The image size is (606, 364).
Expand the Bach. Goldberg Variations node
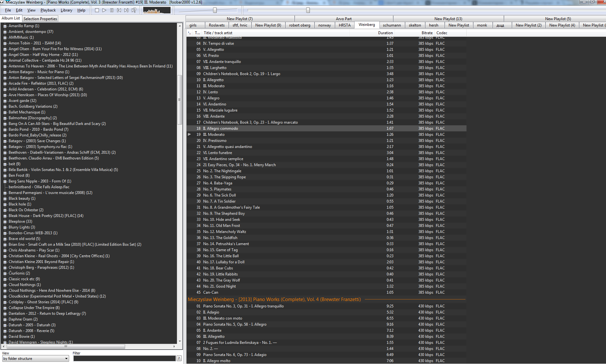coord(5,107)
